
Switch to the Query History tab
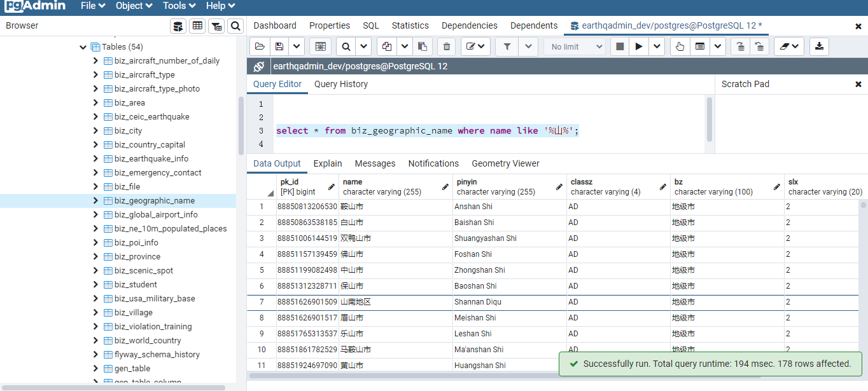341,84
